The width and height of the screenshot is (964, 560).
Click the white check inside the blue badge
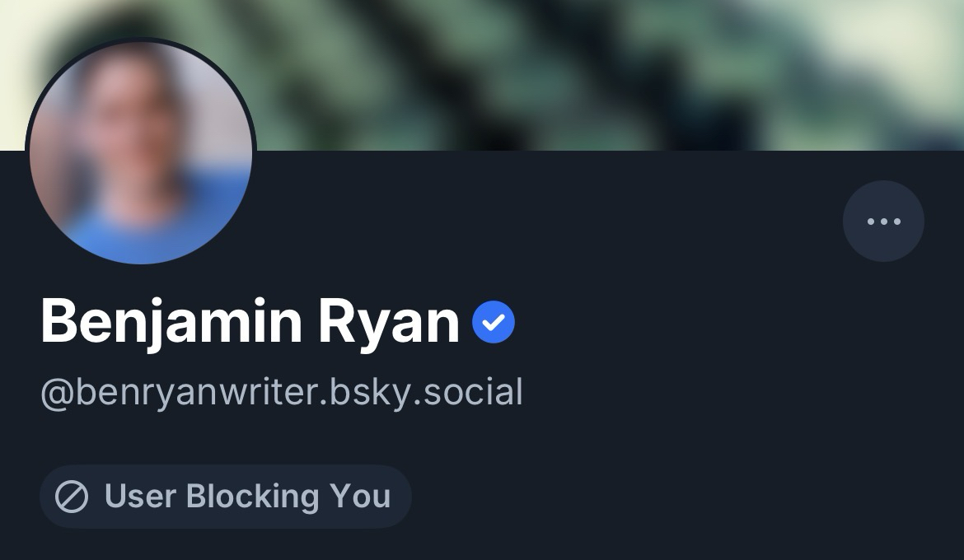493,323
